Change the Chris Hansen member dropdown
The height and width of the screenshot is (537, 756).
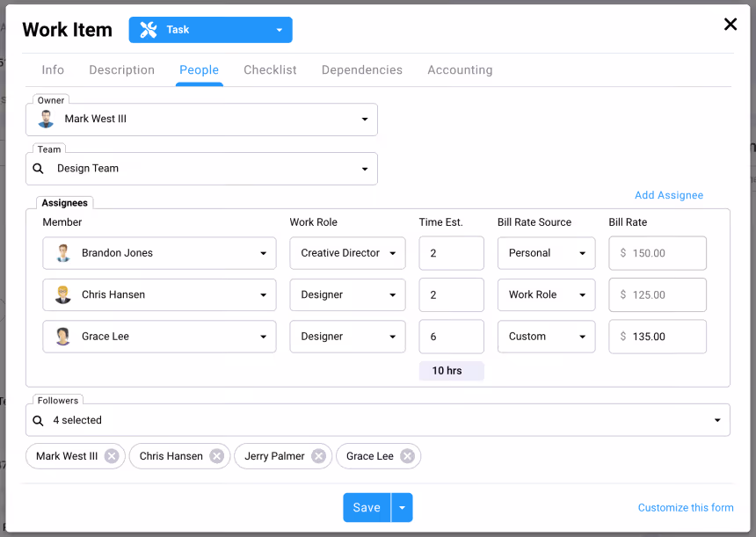159,294
